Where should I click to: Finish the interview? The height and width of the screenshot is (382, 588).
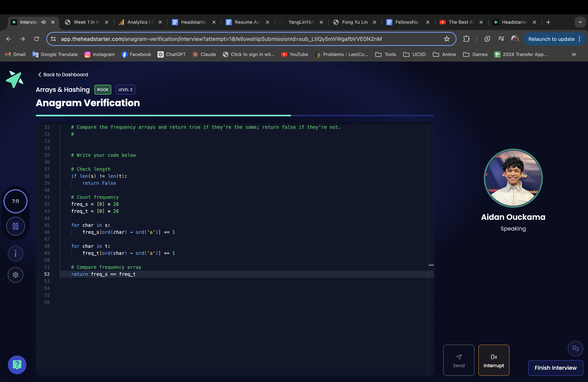click(555, 368)
